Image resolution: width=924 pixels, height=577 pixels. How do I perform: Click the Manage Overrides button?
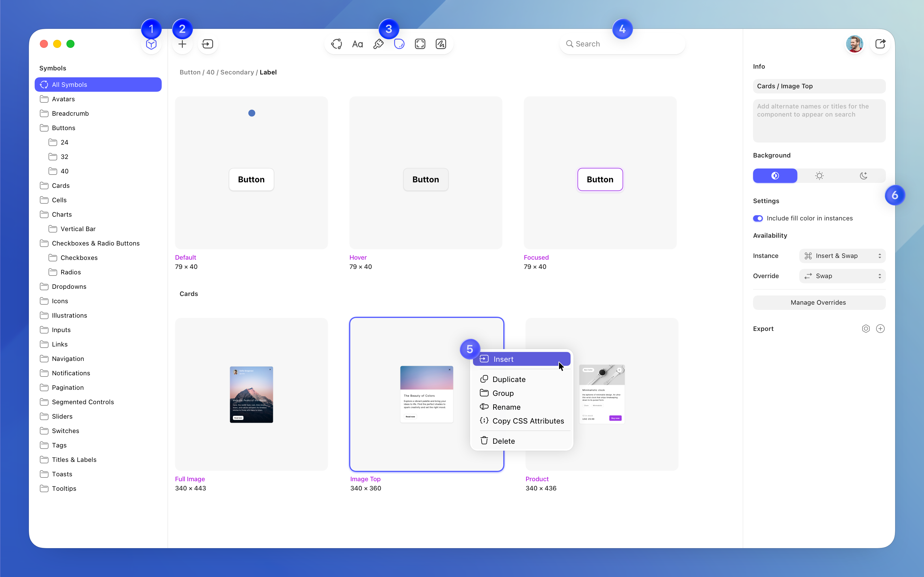coord(819,303)
